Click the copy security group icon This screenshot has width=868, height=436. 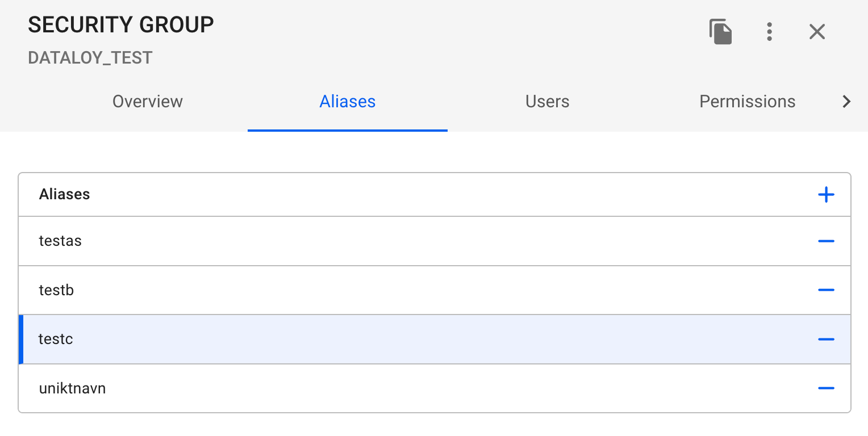(720, 32)
